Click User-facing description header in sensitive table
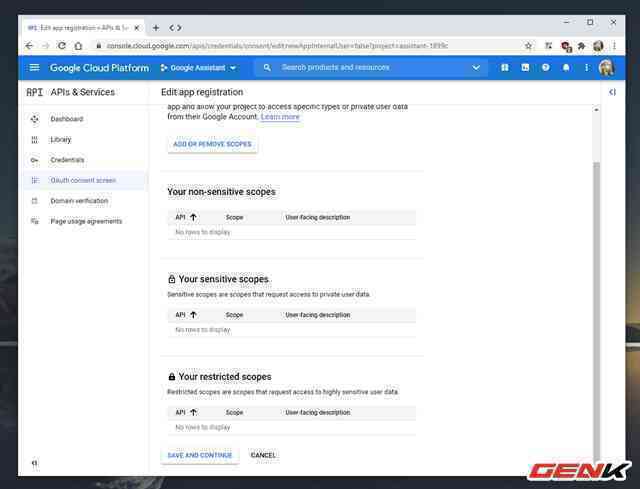This screenshot has width=640, height=489. click(318, 315)
